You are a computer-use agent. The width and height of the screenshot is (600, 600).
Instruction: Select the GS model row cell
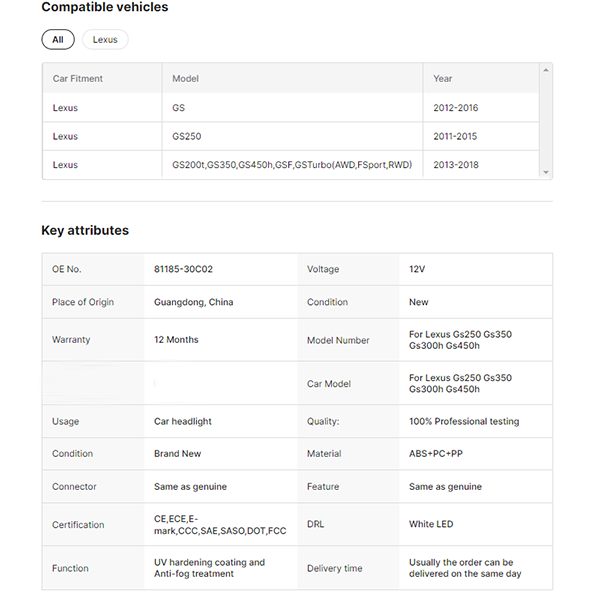coord(179,108)
